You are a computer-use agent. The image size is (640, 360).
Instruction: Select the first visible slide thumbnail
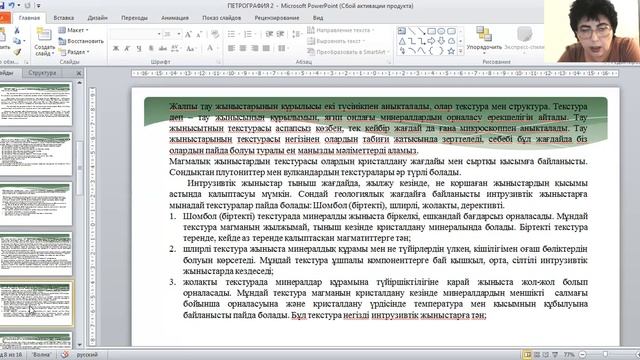[x=36, y=104]
